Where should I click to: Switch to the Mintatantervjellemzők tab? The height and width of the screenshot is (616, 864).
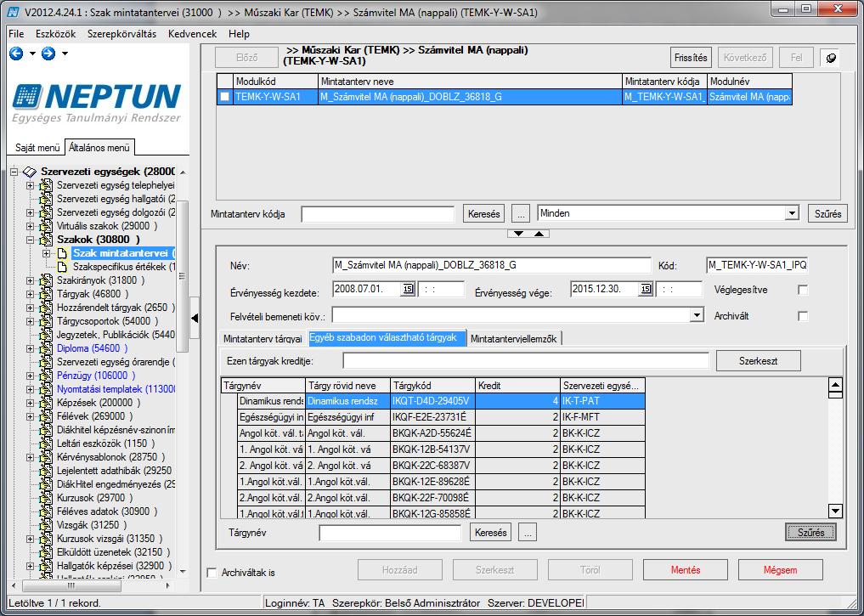[513, 339]
